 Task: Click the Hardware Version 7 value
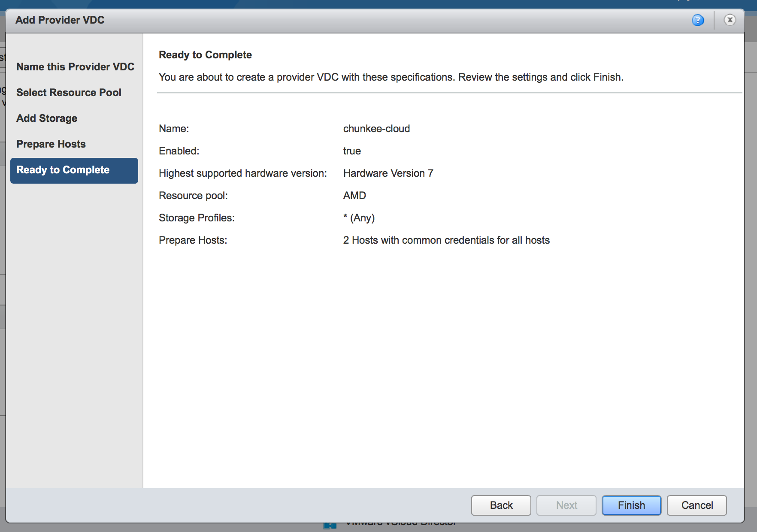coord(388,173)
